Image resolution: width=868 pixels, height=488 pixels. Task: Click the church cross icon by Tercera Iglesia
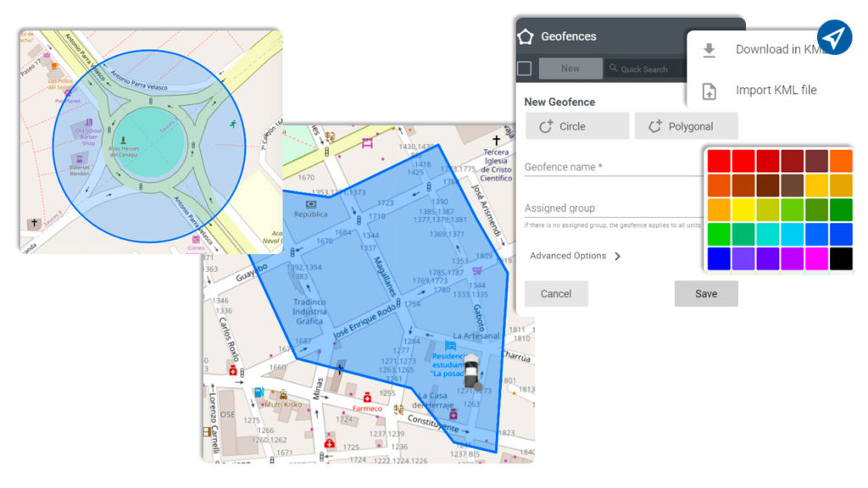click(x=496, y=141)
